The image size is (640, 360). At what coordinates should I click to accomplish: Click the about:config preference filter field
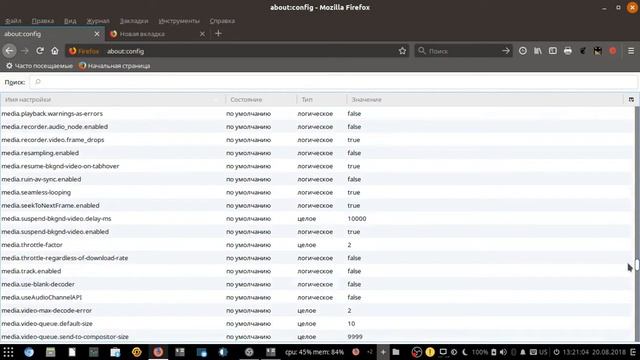tap(333, 82)
